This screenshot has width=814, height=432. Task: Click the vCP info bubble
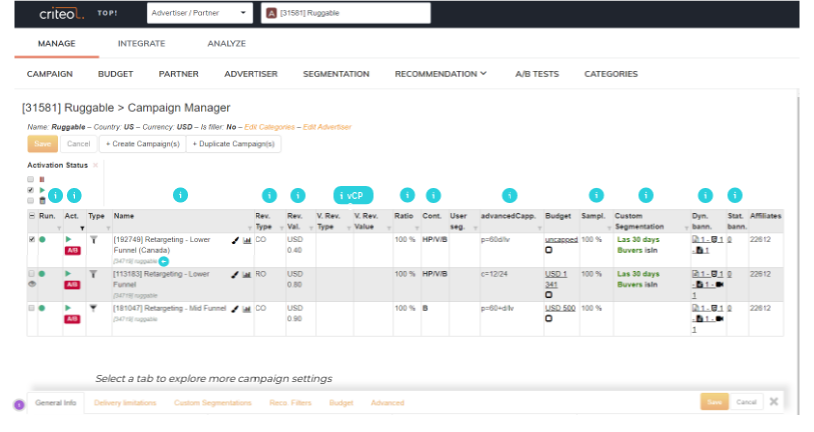[x=353, y=195]
